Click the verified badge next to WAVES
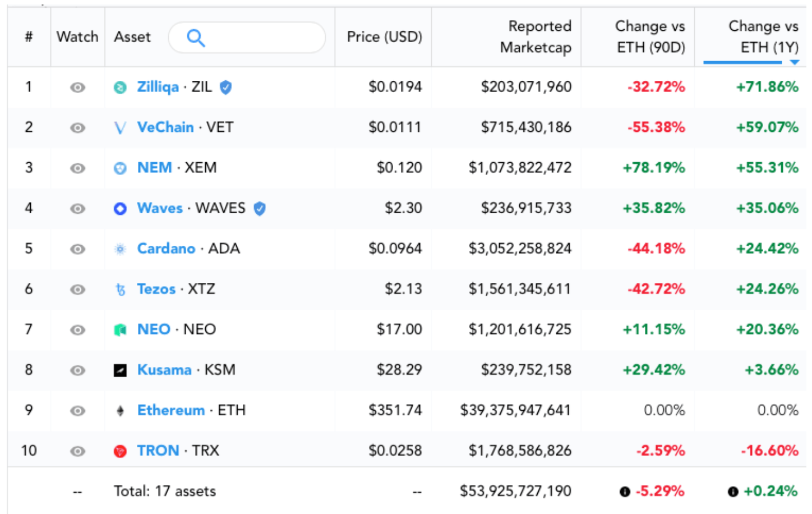The width and height of the screenshot is (812, 514). pyautogui.click(x=259, y=209)
